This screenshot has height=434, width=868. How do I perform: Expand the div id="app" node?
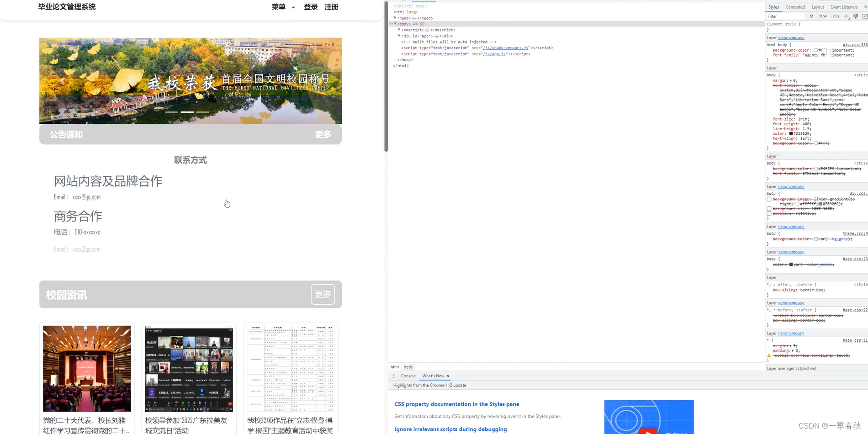[399, 36]
